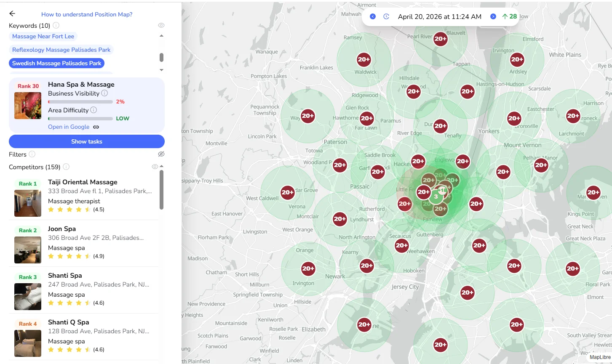Click the Area Difficulty info icon
Image resolution: width=612 pixels, height=364 pixels.
[94, 110]
